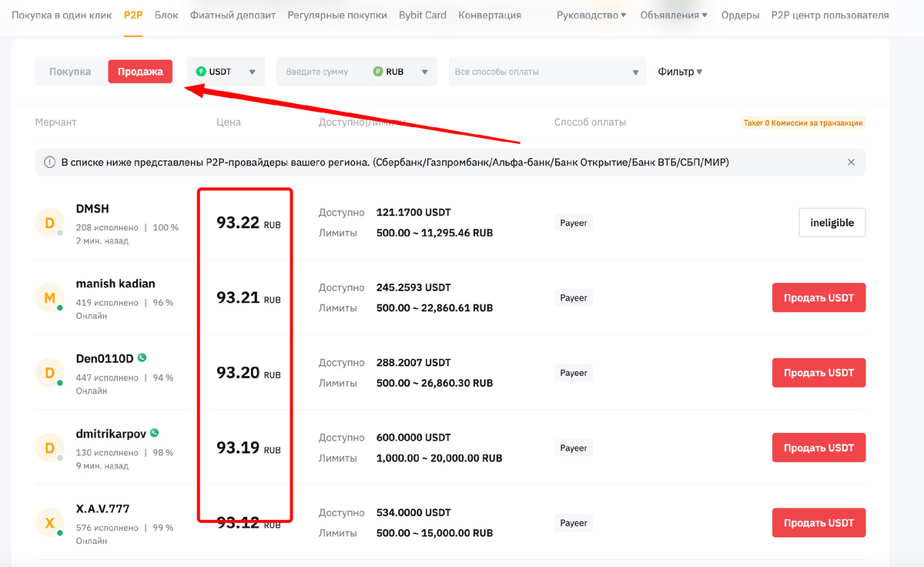Sell USDT to X.A.V.777
The width and height of the screenshot is (924, 567).
point(819,523)
